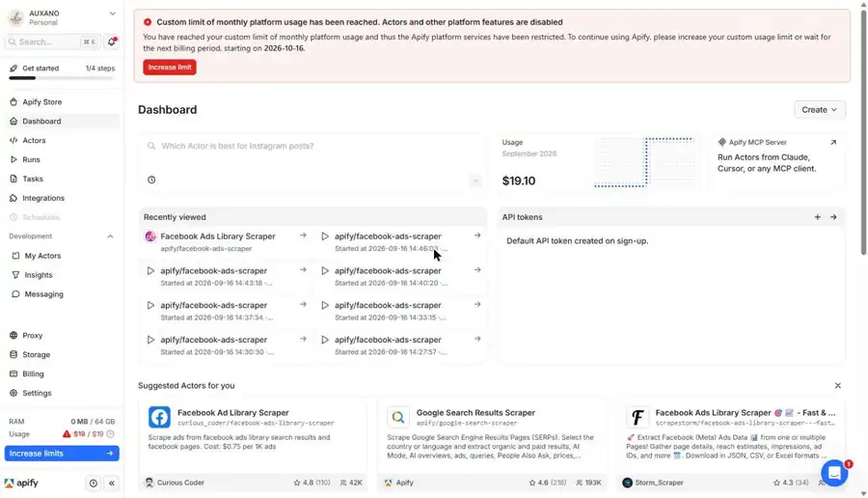This screenshot has height=498, width=868.
Task: Open API tokens page via arrow icon
Action: pos(833,217)
